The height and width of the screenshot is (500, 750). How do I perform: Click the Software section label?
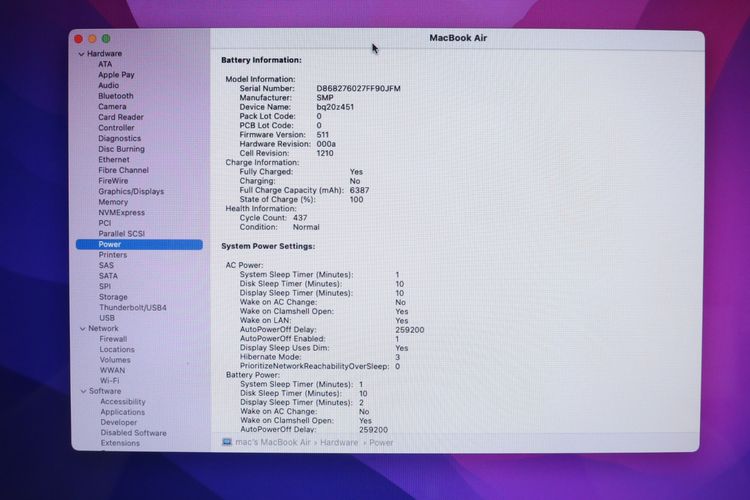pyautogui.click(x=105, y=391)
